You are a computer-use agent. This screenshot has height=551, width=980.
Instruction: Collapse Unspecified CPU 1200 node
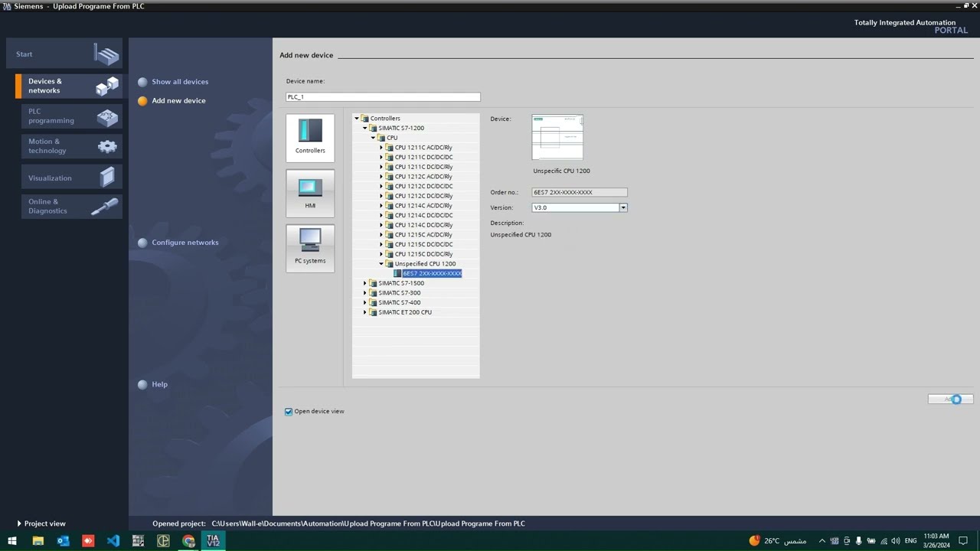click(381, 264)
